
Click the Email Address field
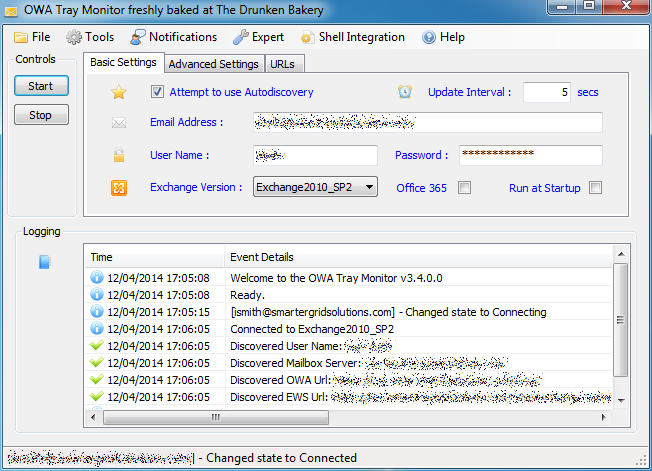click(427, 123)
